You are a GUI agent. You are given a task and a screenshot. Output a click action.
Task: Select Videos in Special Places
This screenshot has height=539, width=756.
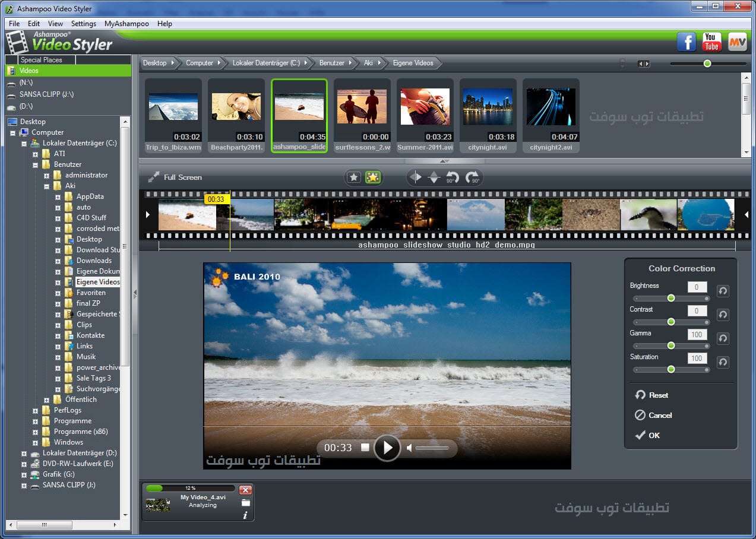68,71
